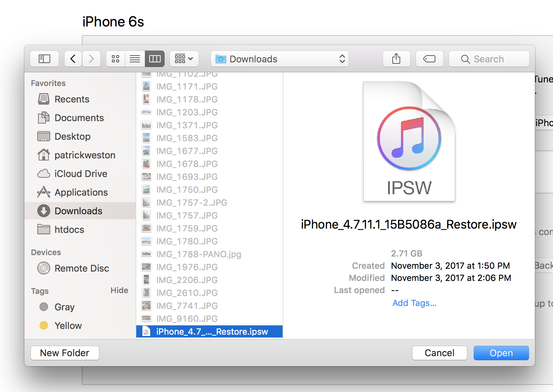Cancel the file dialog
The width and height of the screenshot is (553, 392).
[x=440, y=353]
